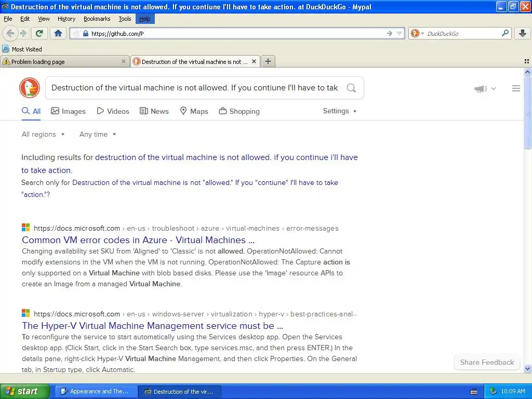This screenshot has height=399, width=532.
Task: Click the Share Feedback button
Action: (x=487, y=362)
